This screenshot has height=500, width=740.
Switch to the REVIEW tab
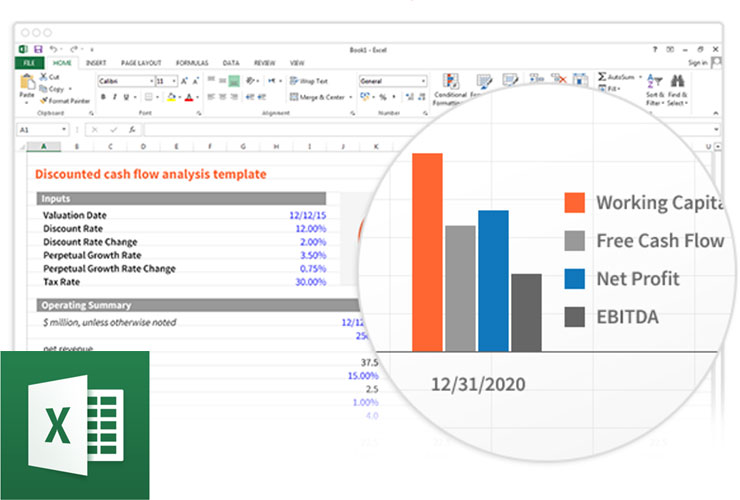click(x=264, y=63)
